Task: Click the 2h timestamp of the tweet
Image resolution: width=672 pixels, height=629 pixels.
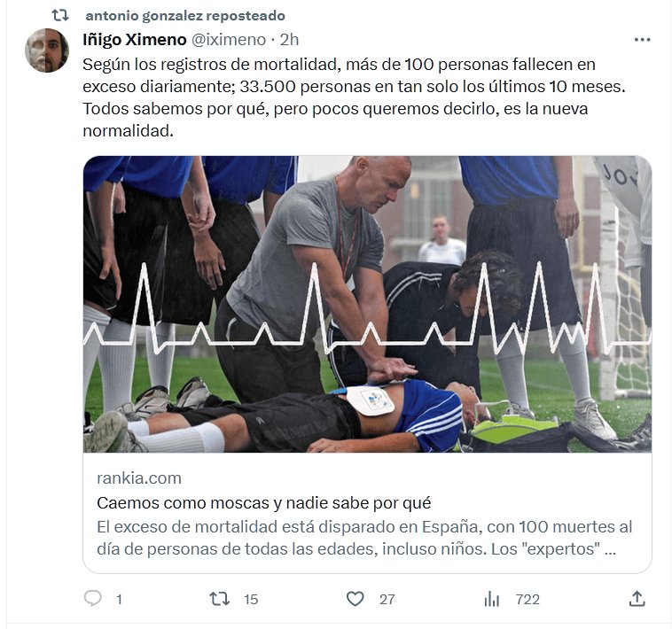Action: 289,40
